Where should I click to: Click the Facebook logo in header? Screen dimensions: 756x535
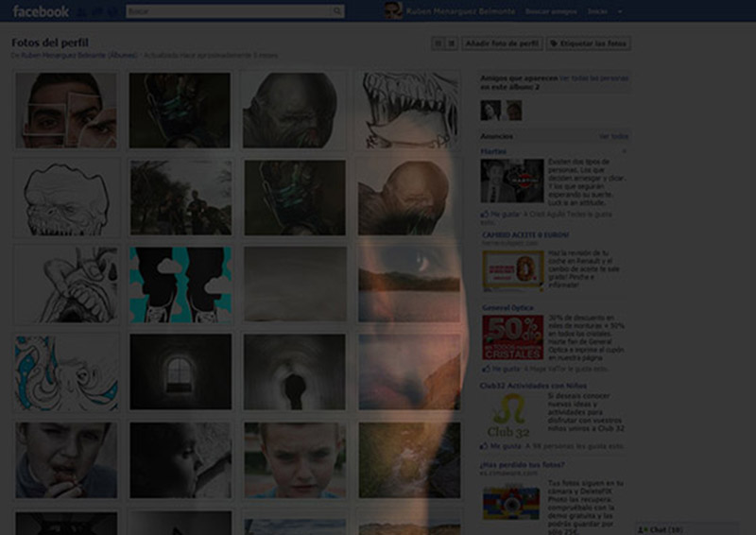(41, 11)
